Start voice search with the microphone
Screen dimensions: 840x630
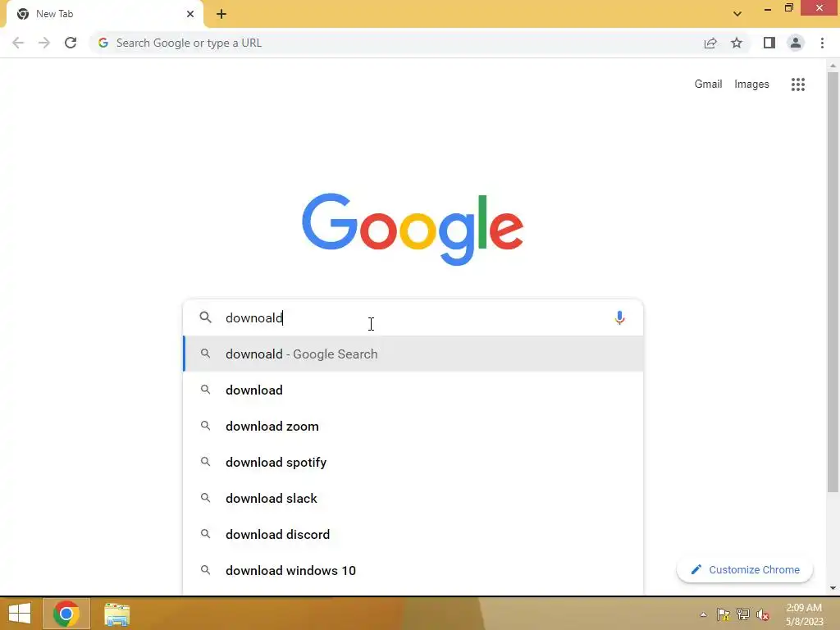point(619,317)
